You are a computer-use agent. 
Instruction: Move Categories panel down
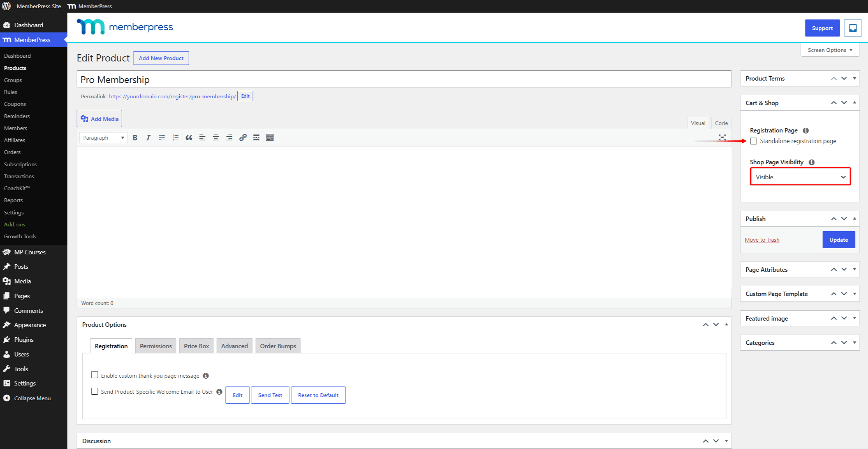pos(844,342)
